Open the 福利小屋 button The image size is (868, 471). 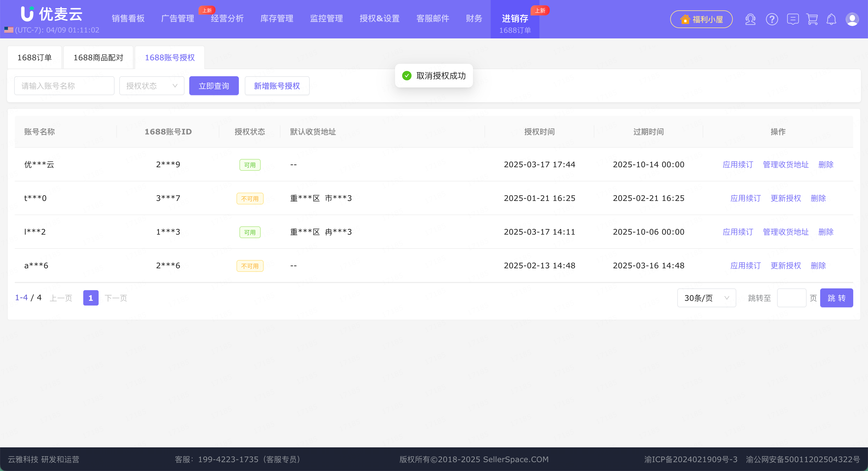tap(701, 19)
